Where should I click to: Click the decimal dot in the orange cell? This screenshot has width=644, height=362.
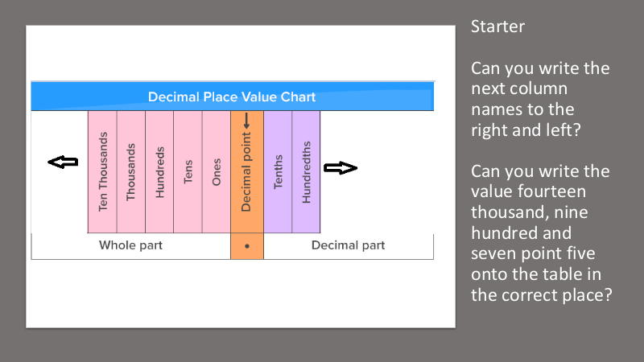(x=247, y=246)
